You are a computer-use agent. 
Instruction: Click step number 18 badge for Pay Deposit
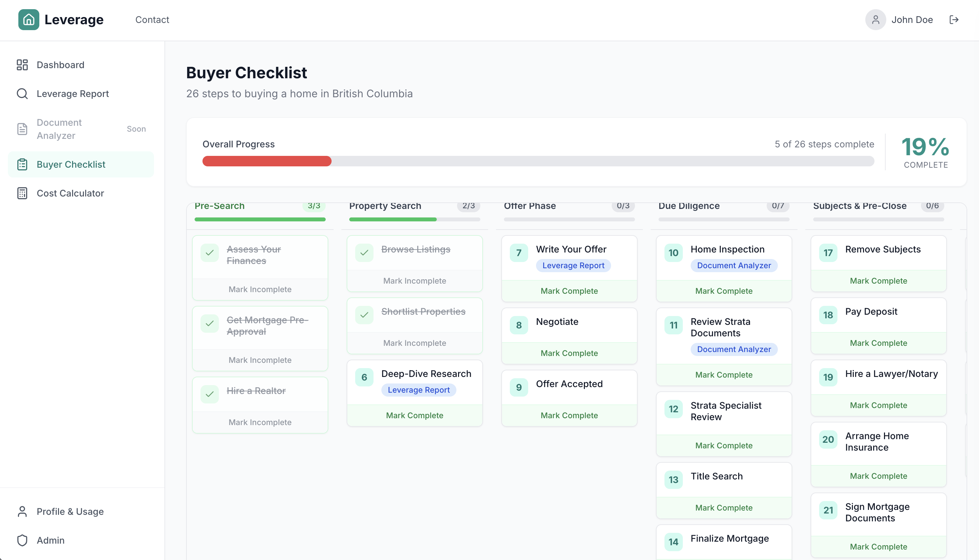(828, 315)
